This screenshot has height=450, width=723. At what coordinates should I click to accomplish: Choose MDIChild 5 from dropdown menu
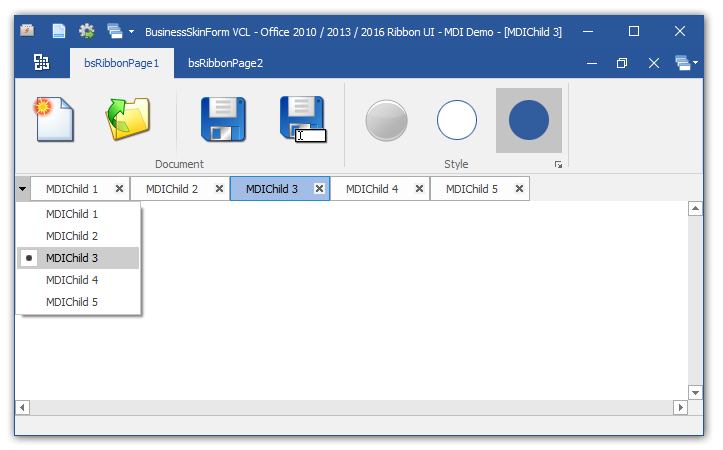(78, 302)
